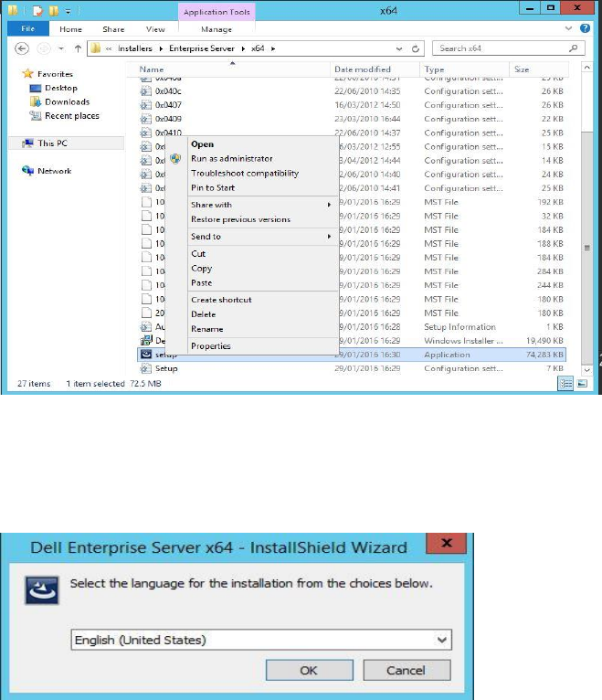602x700 pixels.
Task: Sort by the Size column header
Action: [539, 69]
